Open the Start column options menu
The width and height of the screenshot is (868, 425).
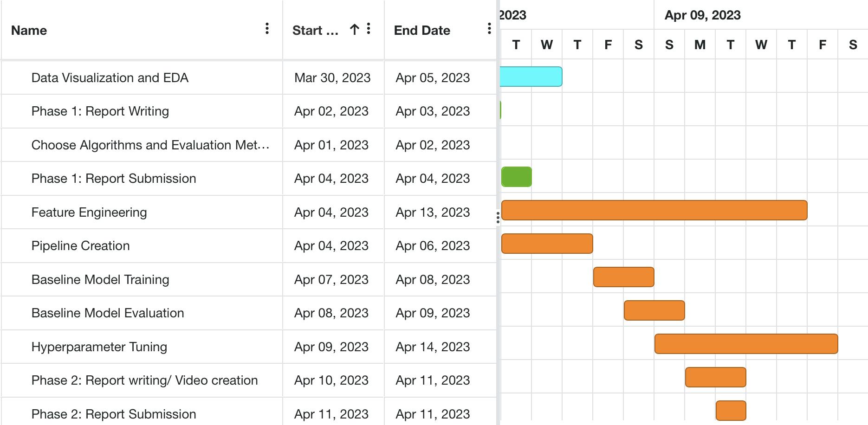click(368, 29)
